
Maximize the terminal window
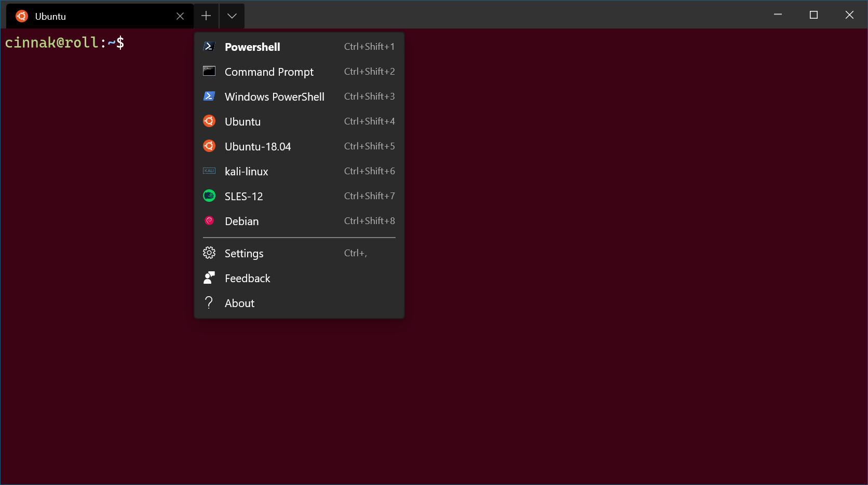[813, 15]
